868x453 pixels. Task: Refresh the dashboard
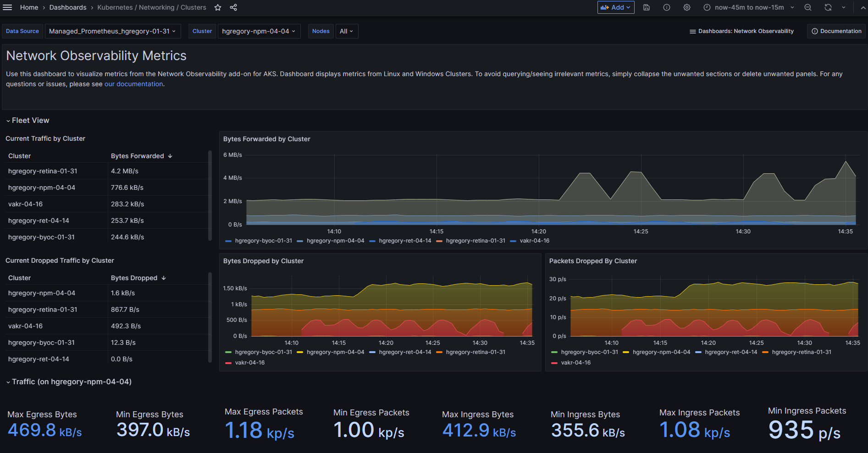[828, 7]
